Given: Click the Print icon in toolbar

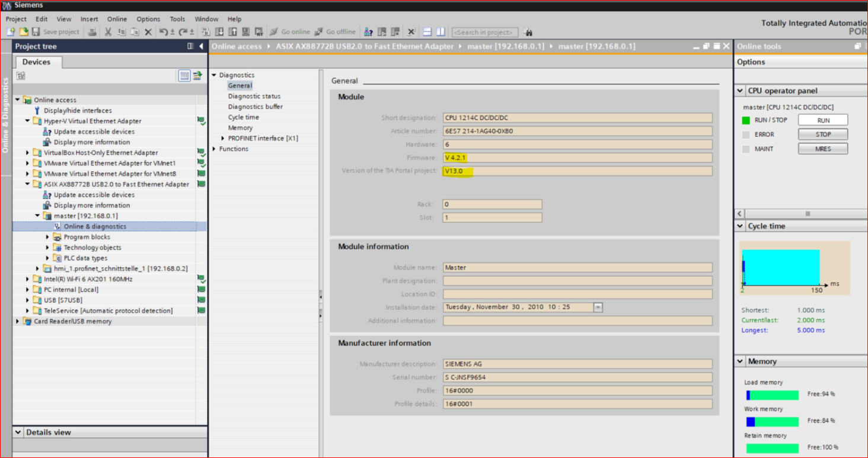Looking at the screenshot, I should (x=92, y=32).
